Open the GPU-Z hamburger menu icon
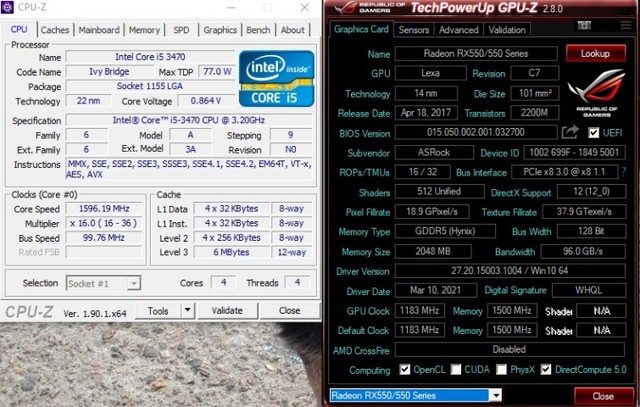The image size is (640, 407). point(626,25)
